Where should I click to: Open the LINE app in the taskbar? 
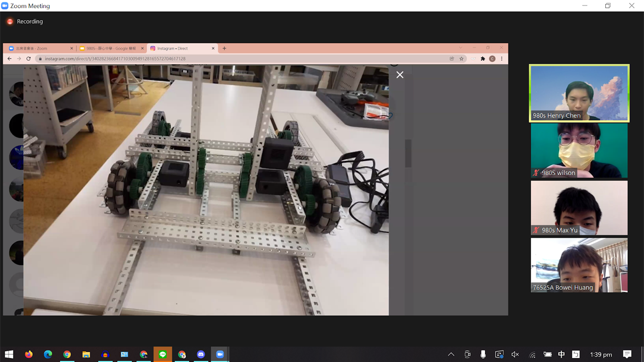tap(163, 354)
